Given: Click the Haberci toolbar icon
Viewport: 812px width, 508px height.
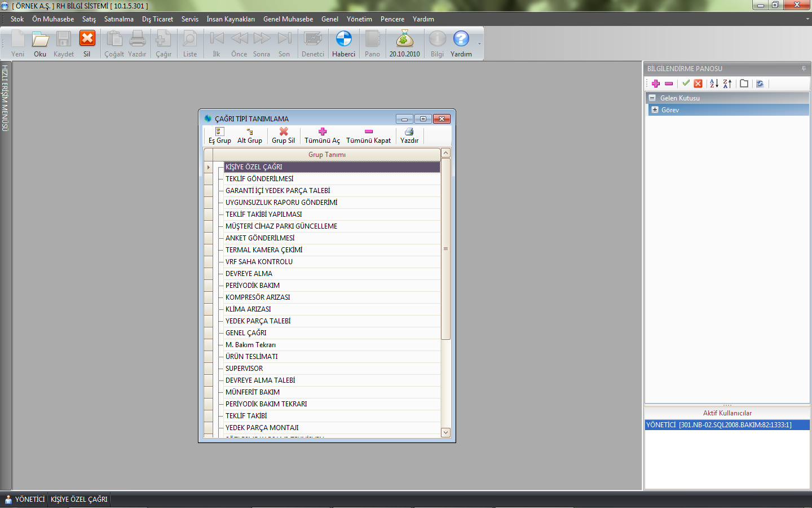Looking at the screenshot, I should click(x=343, y=40).
